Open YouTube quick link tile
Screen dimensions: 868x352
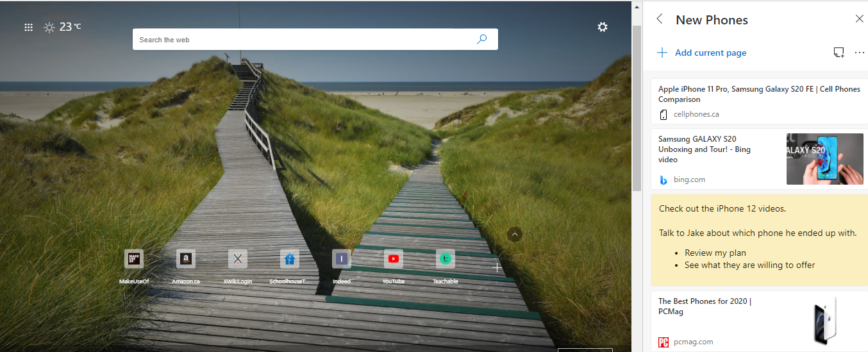point(393,259)
